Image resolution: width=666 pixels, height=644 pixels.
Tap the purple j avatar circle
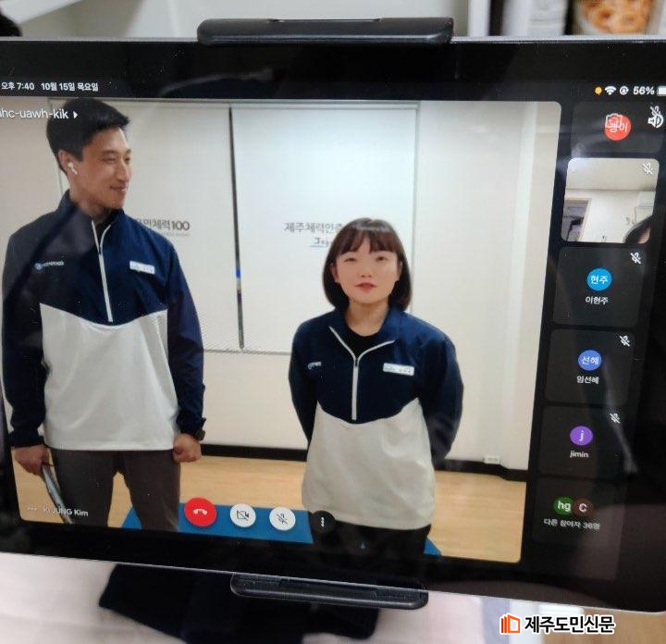pos(581,435)
